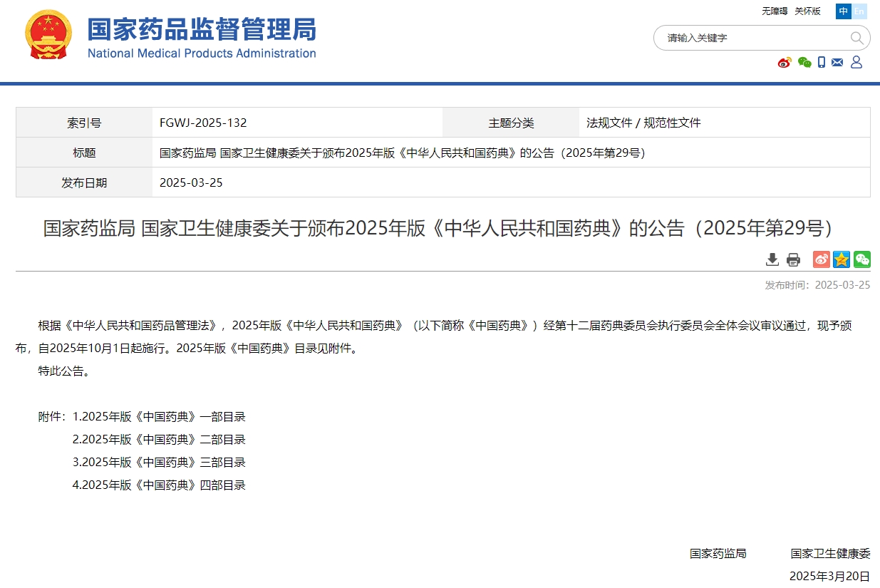The height and width of the screenshot is (588, 880).
Task: Share announcement to QQ Zone star icon
Action: click(842, 259)
